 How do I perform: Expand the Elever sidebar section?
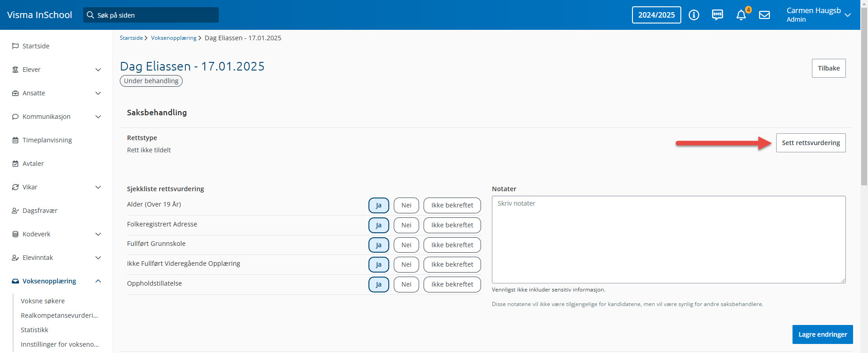tap(98, 70)
